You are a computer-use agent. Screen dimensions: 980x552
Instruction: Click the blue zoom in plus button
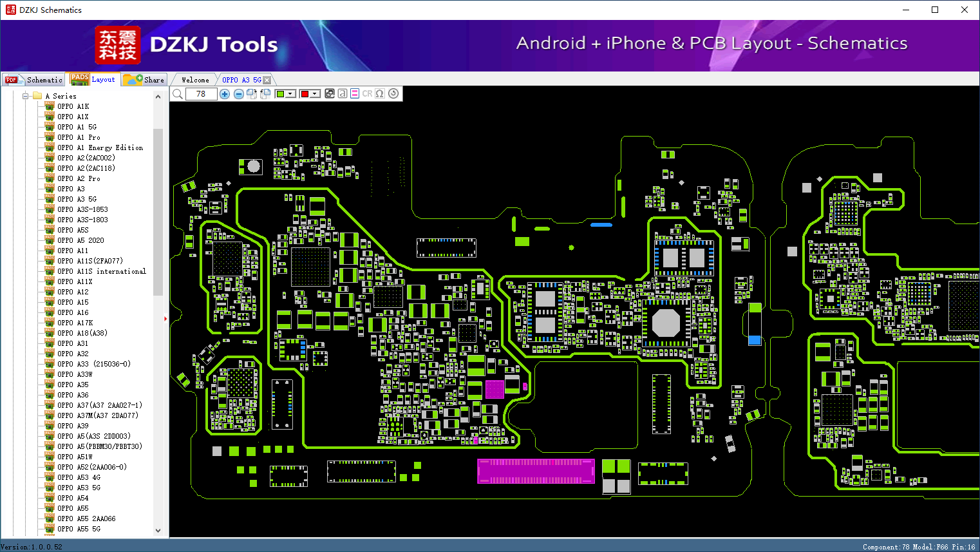pos(225,94)
